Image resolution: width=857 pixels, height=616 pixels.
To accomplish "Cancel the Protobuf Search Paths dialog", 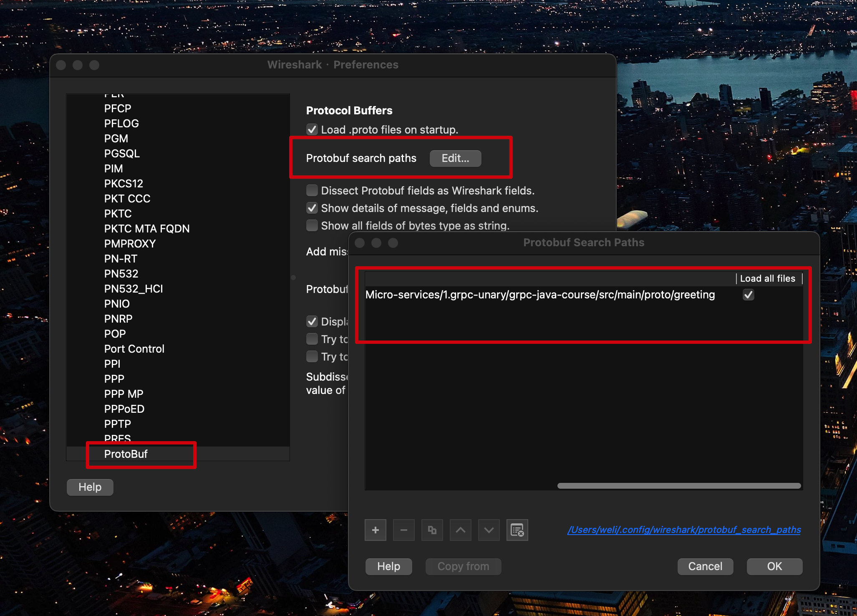I will (705, 566).
